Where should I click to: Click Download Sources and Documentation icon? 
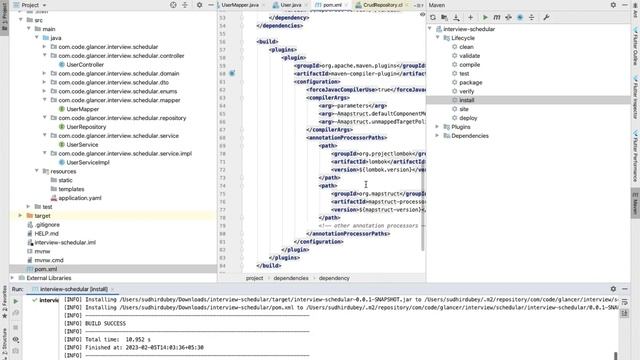point(456,18)
